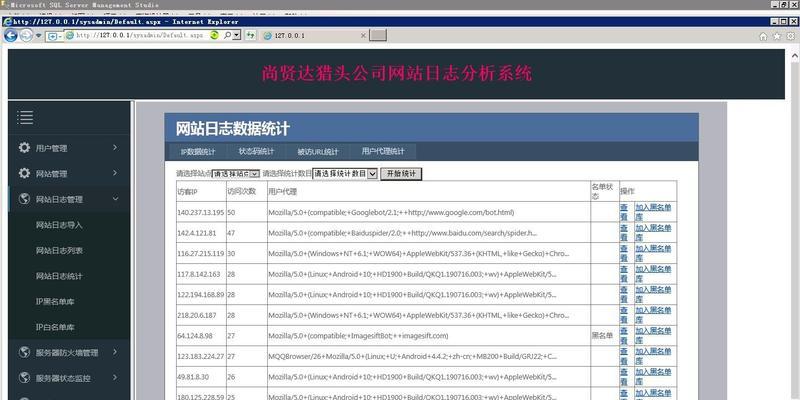Screen dimensions: 800x400
Task: Open the address bar autocomplete dropdown arrow
Action: (x=237, y=35)
